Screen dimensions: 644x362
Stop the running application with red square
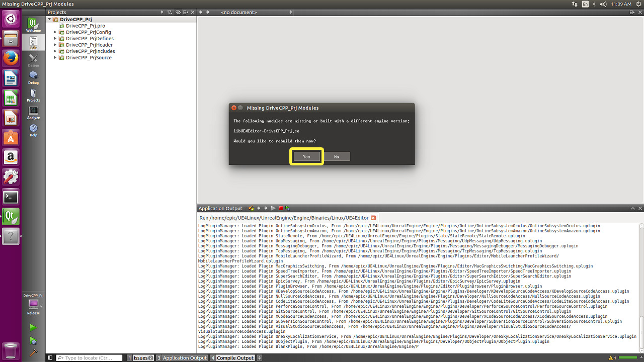pos(281,208)
